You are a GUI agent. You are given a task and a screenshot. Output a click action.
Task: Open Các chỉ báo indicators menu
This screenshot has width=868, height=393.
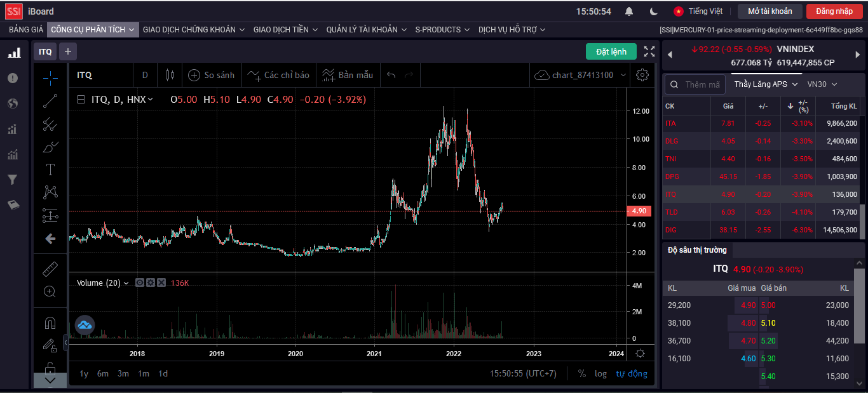tap(278, 75)
